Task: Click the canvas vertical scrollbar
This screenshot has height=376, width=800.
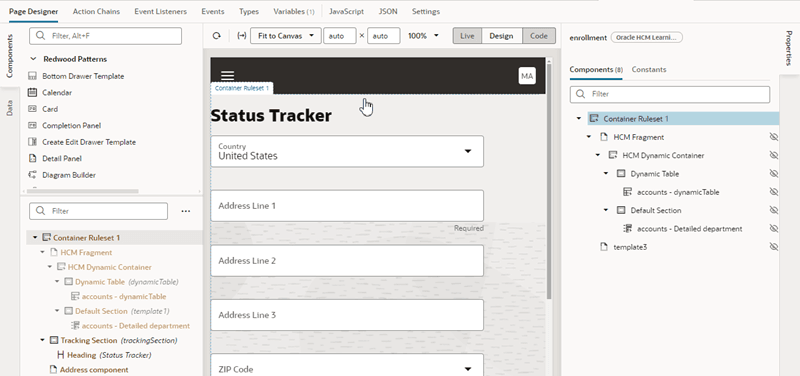Action: tap(548, 181)
